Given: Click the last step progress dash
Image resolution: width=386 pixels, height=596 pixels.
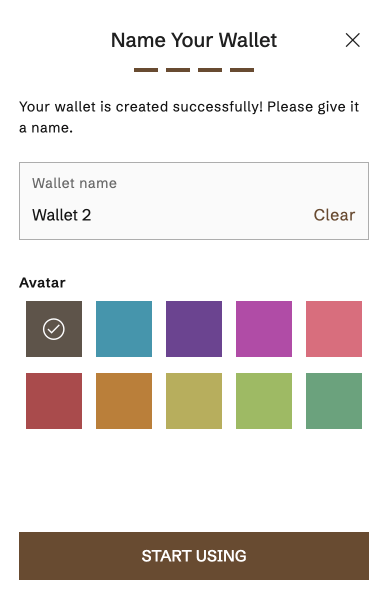Looking at the screenshot, I should [x=242, y=70].
